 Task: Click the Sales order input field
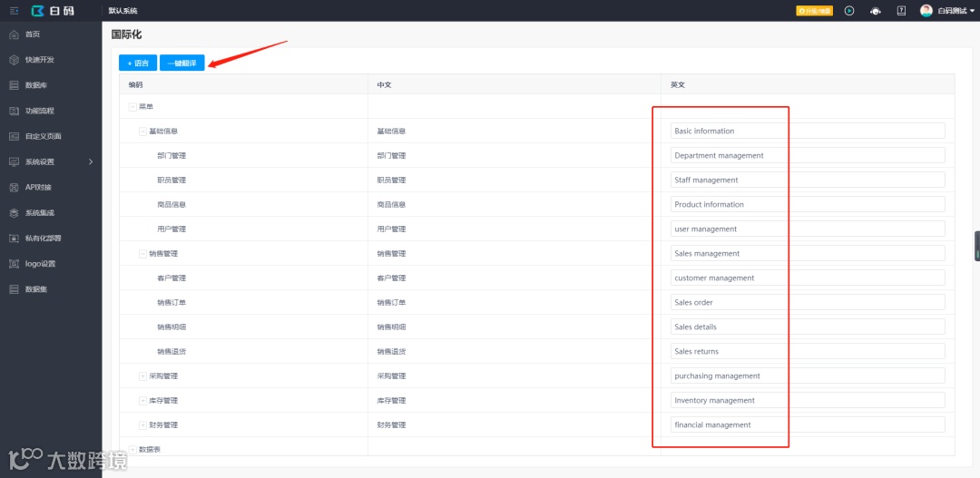click(x=808, y=302)
